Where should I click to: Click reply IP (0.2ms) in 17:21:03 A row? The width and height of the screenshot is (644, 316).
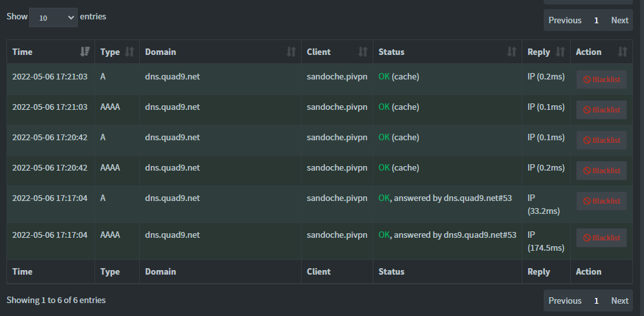click(546, 77)
